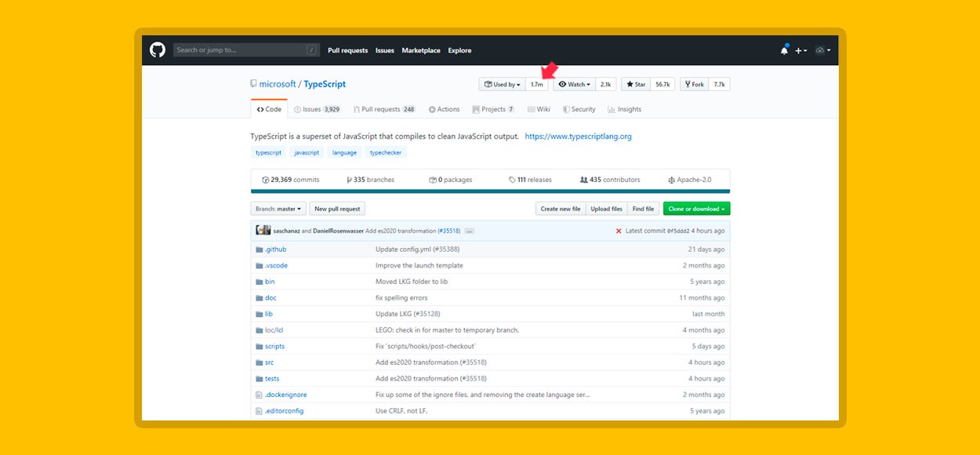Click the 1.7m used-by count
The image size is (980, 455).
click(x=537, y=84)
